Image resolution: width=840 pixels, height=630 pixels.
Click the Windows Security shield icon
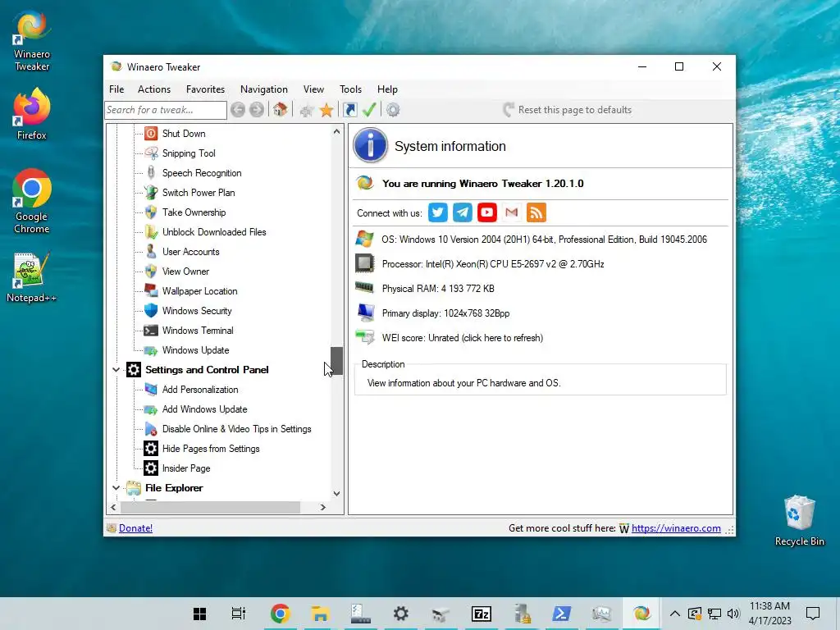coord(151,311)
